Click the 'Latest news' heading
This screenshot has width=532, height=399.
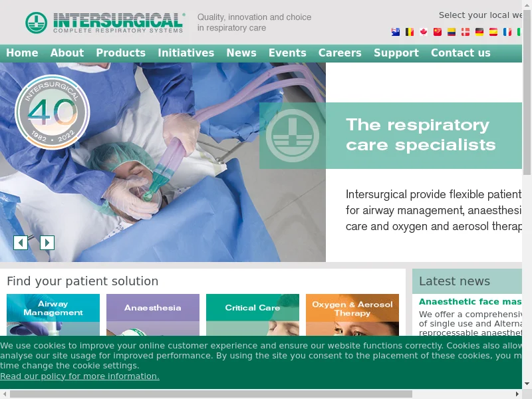pos(454,281)
